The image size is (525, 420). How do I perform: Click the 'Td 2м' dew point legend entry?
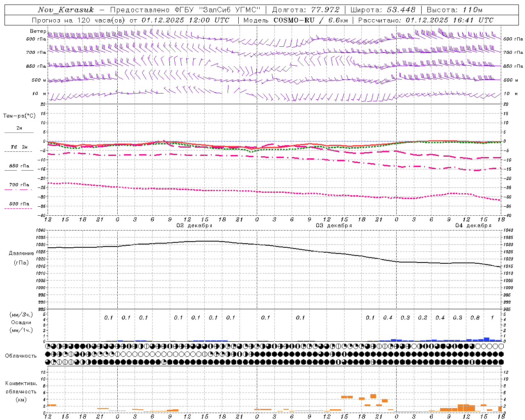tap(19, 147)
